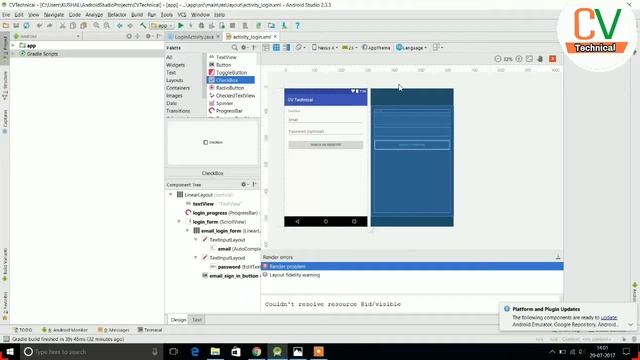Click the Redo arrow in toolbar
Image resolution: width=640 pixels, height=360 pixels.
tap(49, 25)
